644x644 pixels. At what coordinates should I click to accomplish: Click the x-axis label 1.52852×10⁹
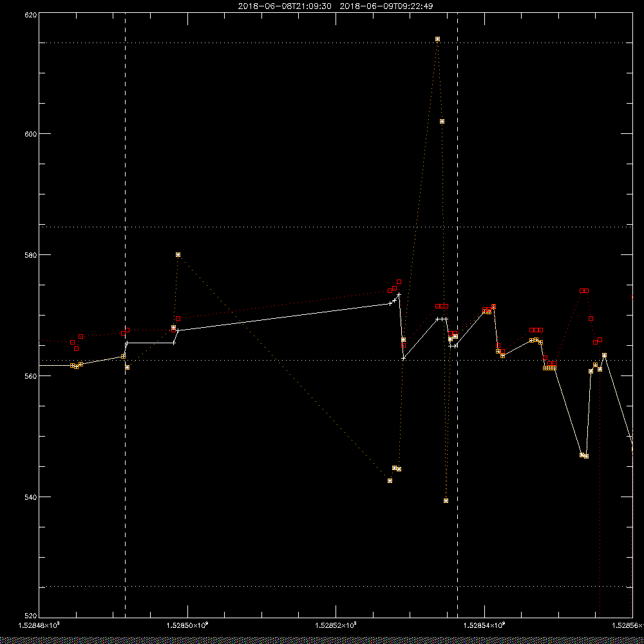(x=336, y=625)
